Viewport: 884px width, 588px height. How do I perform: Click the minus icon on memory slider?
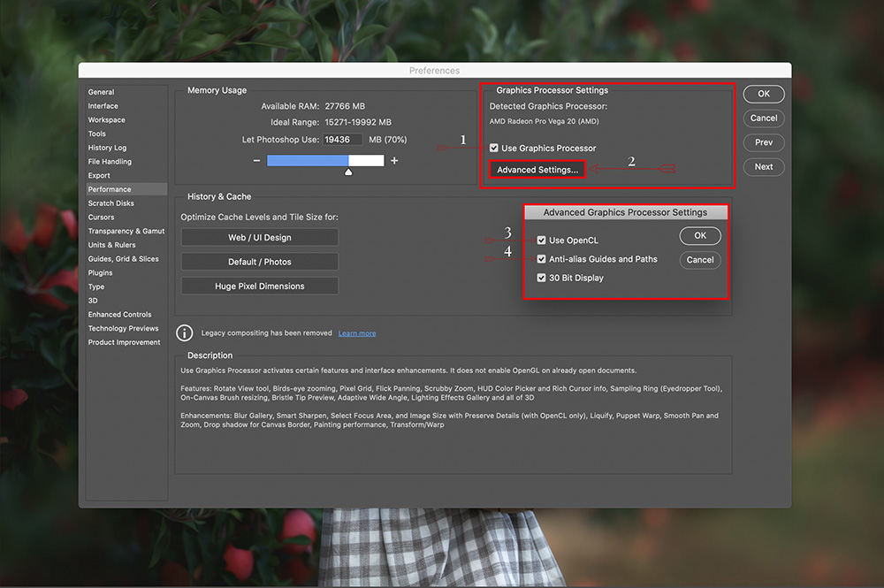(256, 161)
